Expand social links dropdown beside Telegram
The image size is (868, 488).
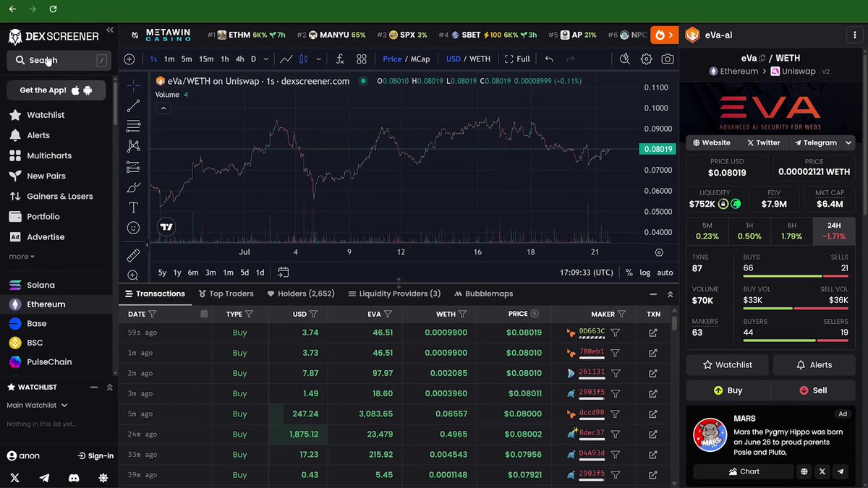[849, 143]
